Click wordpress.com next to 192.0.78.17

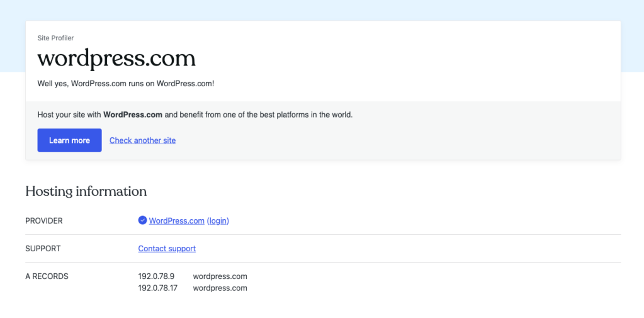220,288
